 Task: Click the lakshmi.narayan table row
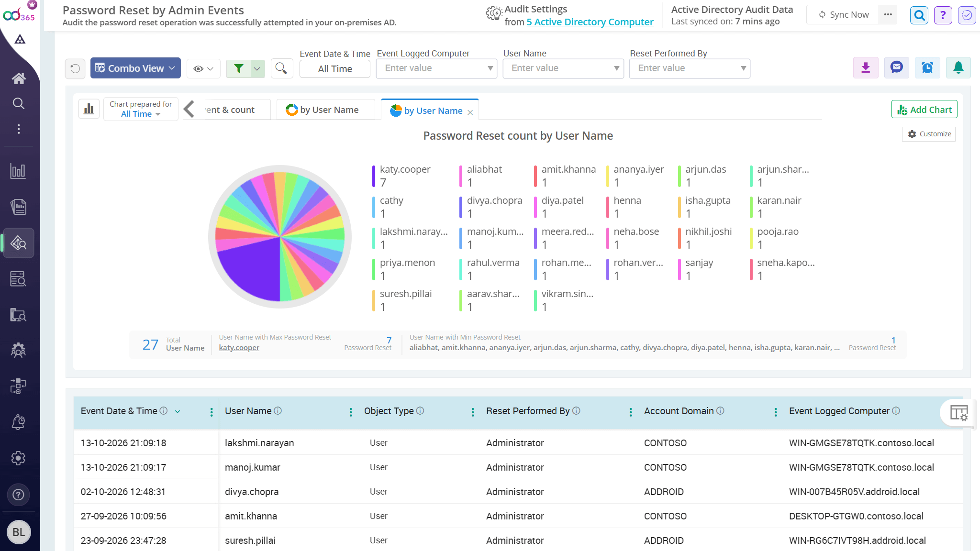(x=518, y=443)
